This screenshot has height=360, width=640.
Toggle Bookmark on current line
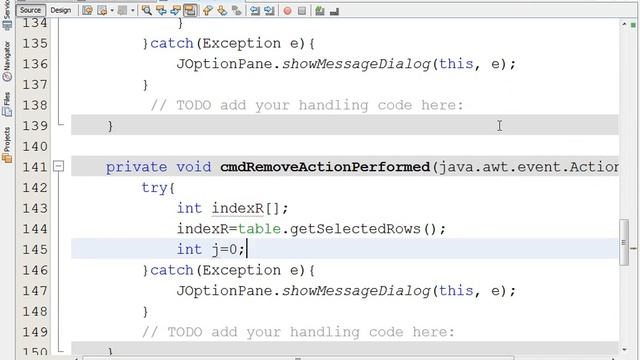point(236,11)
